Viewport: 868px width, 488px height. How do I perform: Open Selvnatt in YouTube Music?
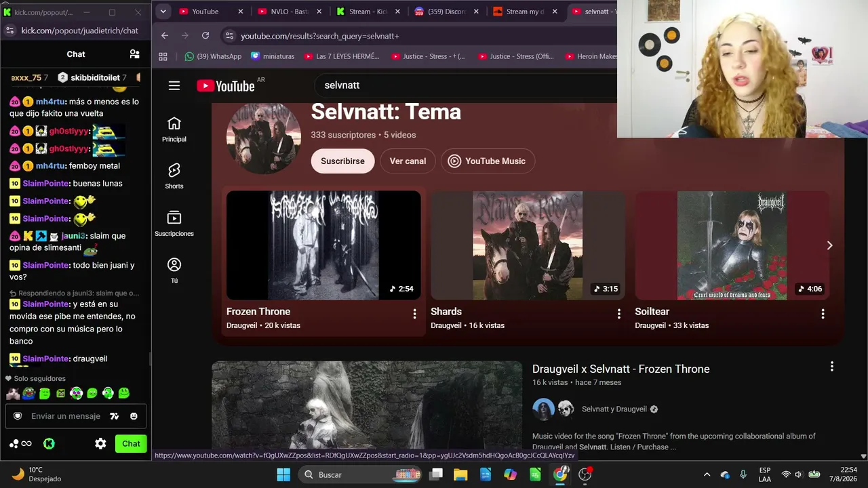pos(488,161)
